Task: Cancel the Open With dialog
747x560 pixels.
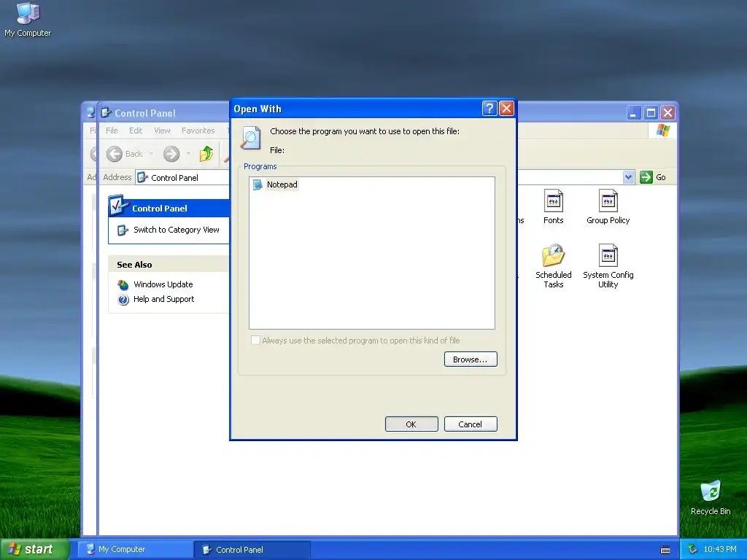Action: [471, 424]
